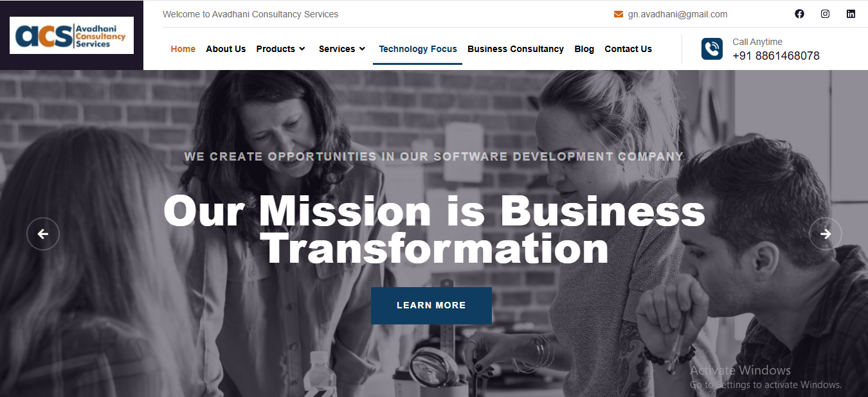Click the LEARN MORE button

point(431,305)
